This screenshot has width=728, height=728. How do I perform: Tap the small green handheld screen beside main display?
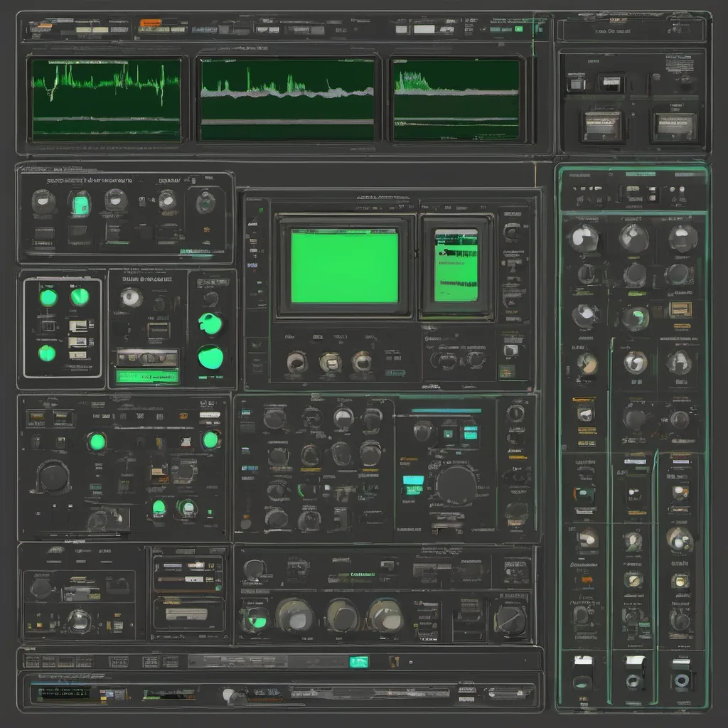(x=456, y=265)
